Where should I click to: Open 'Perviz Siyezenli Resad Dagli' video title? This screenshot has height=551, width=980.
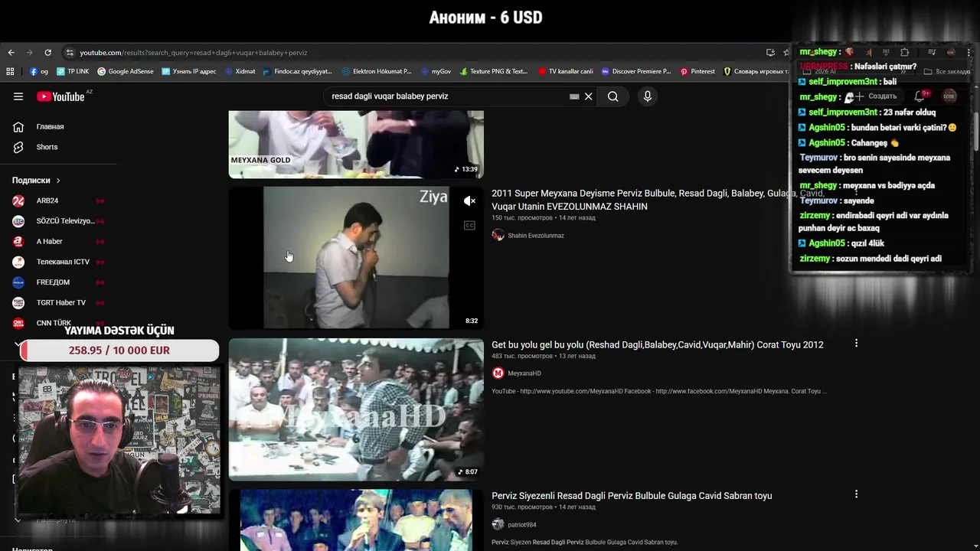[632, 496]
